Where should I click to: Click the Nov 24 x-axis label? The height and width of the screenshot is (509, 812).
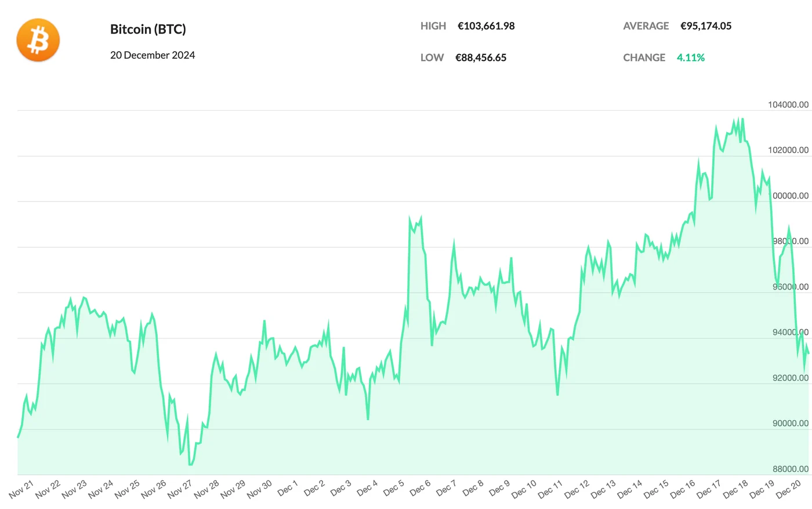pyautogui.click(x=101, y=489)
